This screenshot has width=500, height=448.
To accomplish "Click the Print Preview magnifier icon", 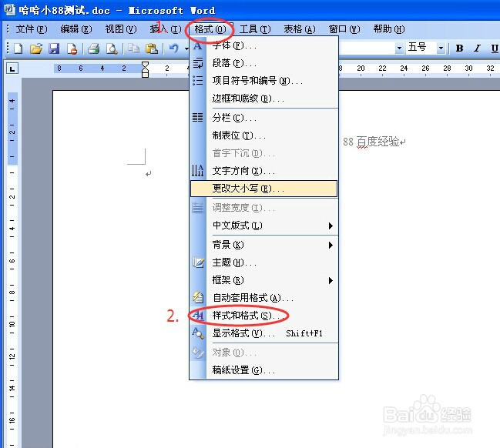I will click(x=112, y=48).
